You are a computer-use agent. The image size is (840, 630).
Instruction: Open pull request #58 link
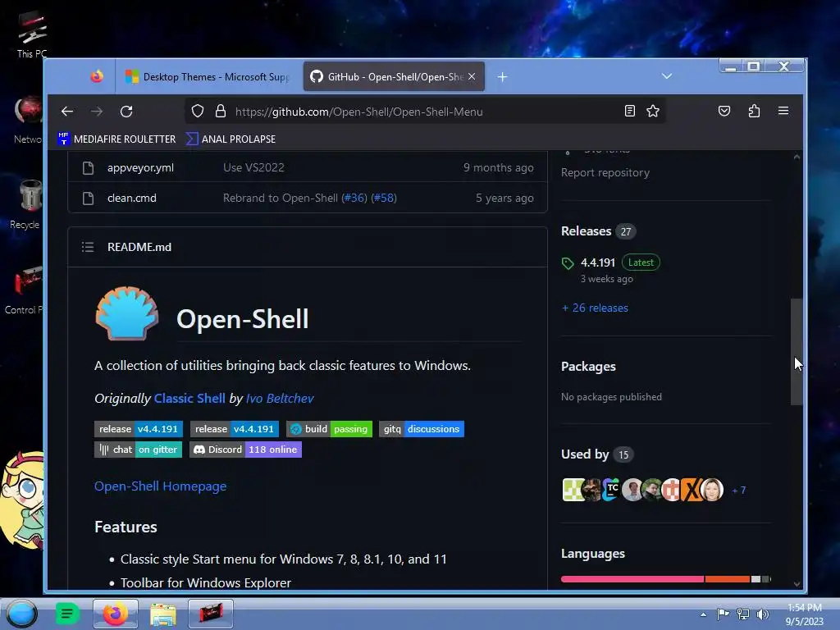(x=384, y=198)
